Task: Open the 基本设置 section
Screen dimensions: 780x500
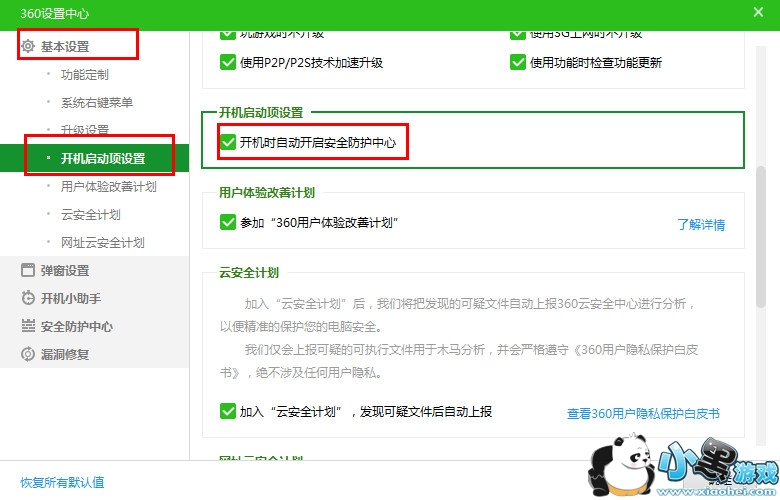Action: (x=65, y=46)
